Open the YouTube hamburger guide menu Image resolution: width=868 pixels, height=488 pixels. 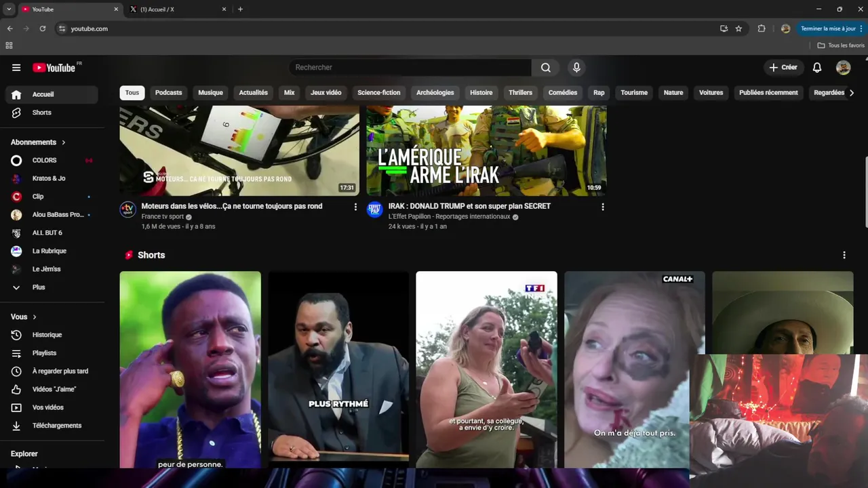tap(16, 68)
